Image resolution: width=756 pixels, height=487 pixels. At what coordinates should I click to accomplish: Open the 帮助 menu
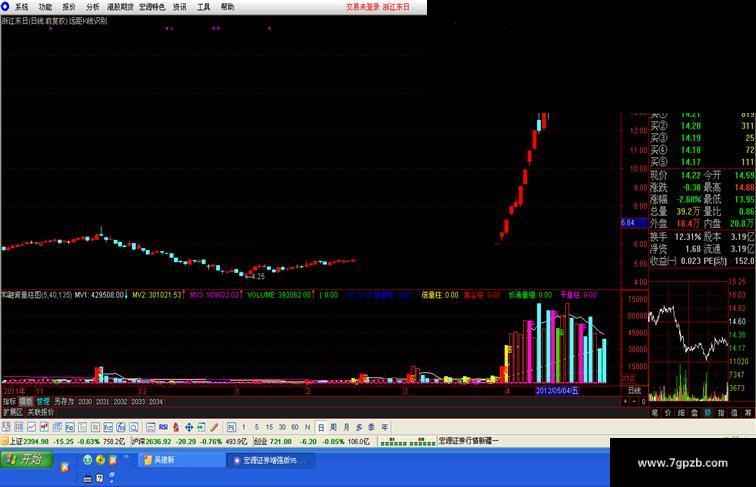point(227,7)
